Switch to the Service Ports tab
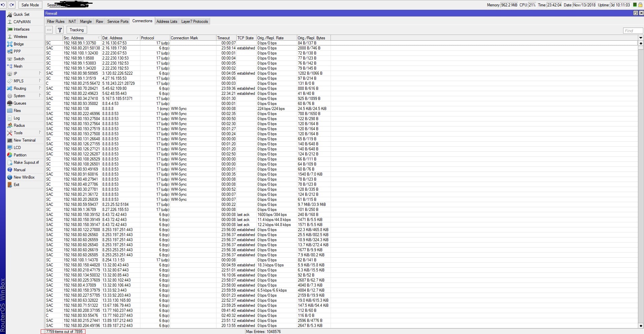644x334 pixels. pyautogui.click(x=118, y=22)
